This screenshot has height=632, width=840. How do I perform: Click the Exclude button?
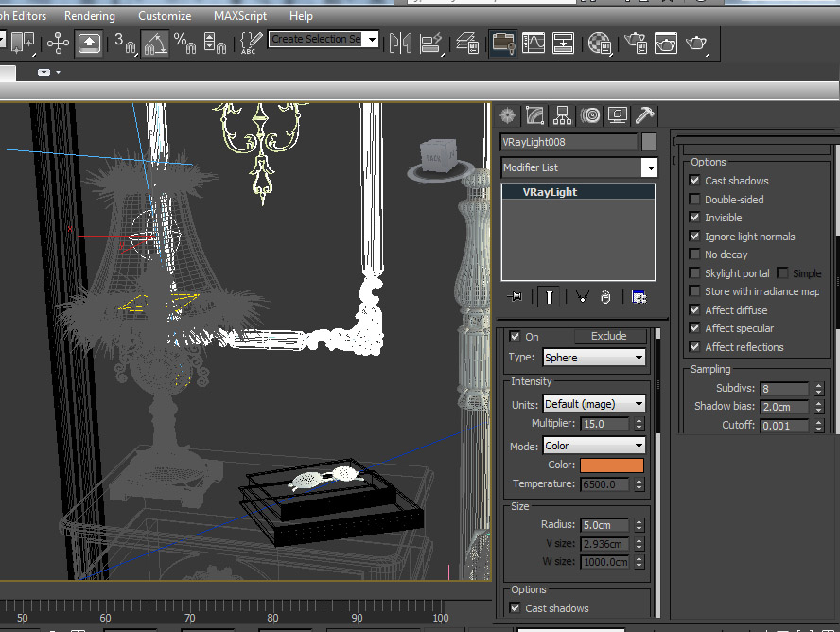click(x=609, y=336)
